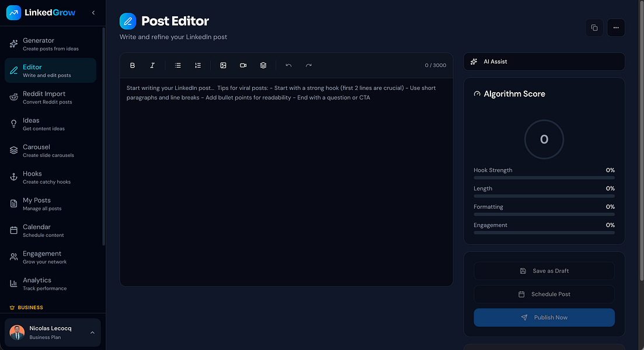Open the Generator sparkle icon

13,44
